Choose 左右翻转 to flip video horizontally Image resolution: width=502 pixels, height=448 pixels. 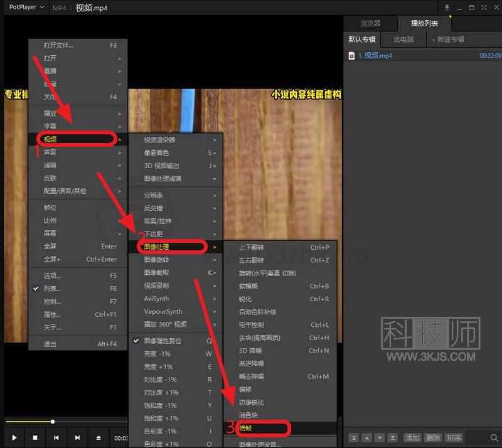pyautogui.click(x=280, y=260)
